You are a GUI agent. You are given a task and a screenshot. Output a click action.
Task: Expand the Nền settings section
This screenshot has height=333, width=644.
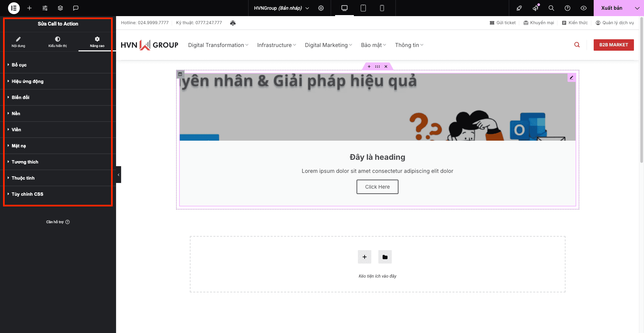click(x=15, y=113)
